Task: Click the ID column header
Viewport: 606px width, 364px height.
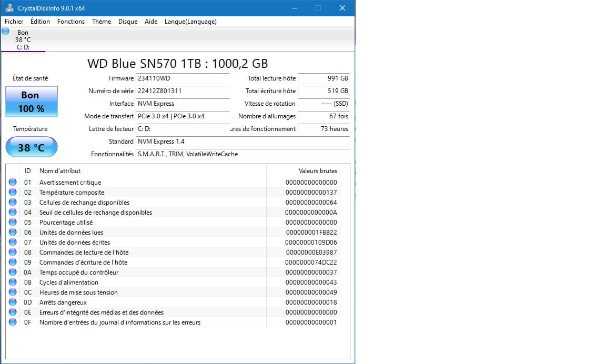Action: (27, 171)
